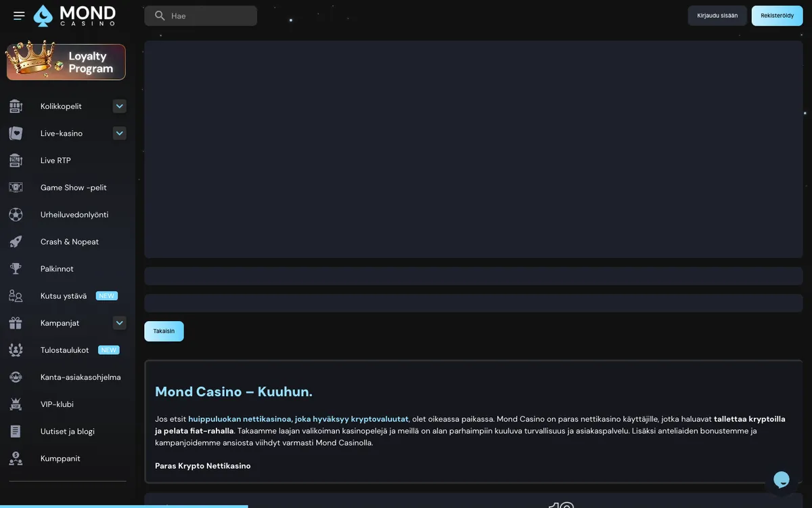Viewport: 812px width, 508px height.
Task: Open VIP-klubi menu item
Action: point(57,404)
